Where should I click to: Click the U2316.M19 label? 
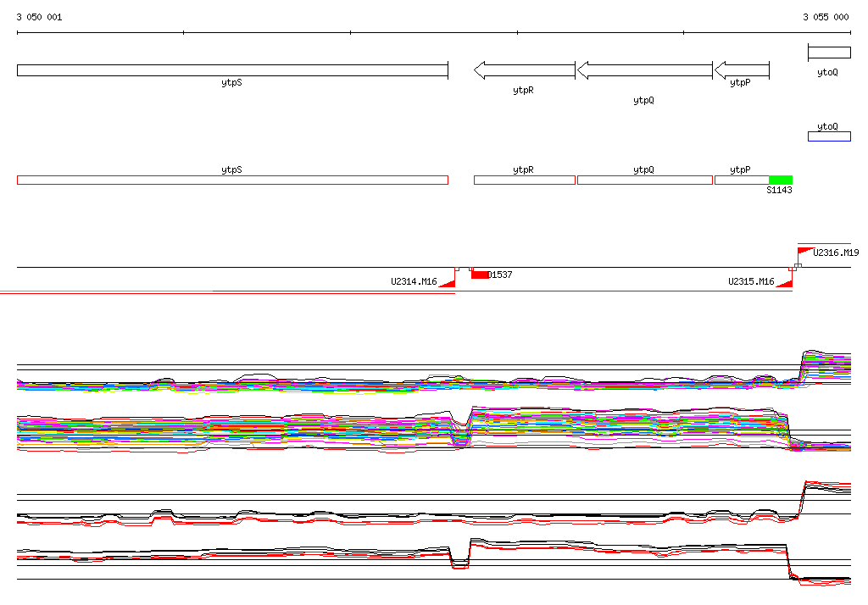point(836,253)
